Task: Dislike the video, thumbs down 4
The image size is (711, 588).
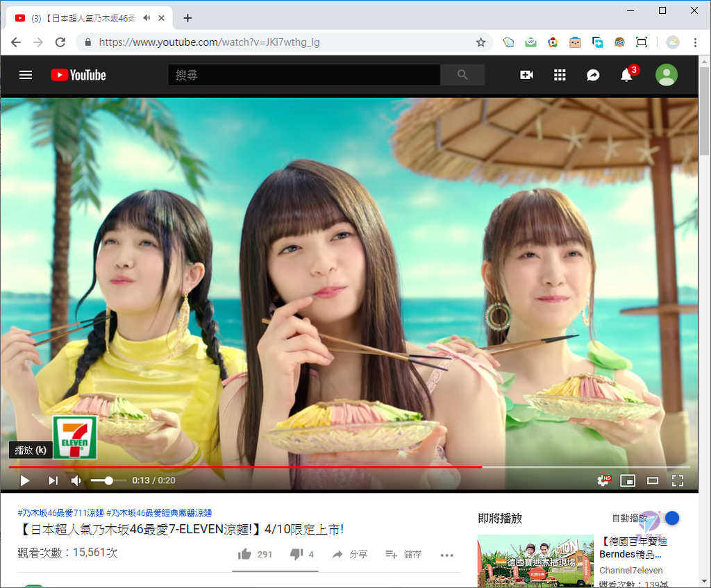Action: coord(302,554)
